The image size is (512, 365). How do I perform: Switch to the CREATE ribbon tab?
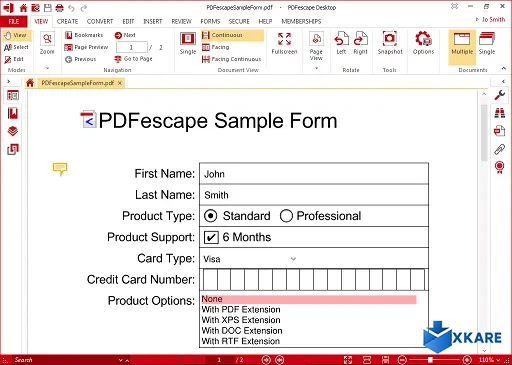pyautogui.click(x=67, y=21)
